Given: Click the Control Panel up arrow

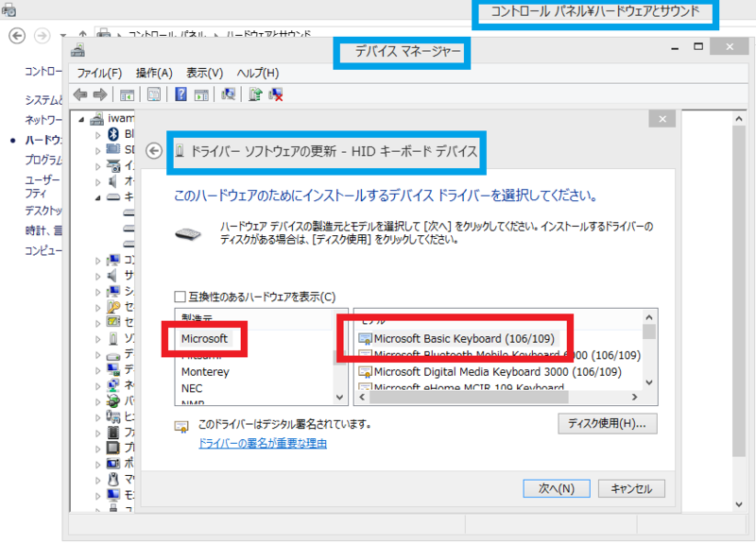Looking at the screenshot, I should click(x=83, y=34).
